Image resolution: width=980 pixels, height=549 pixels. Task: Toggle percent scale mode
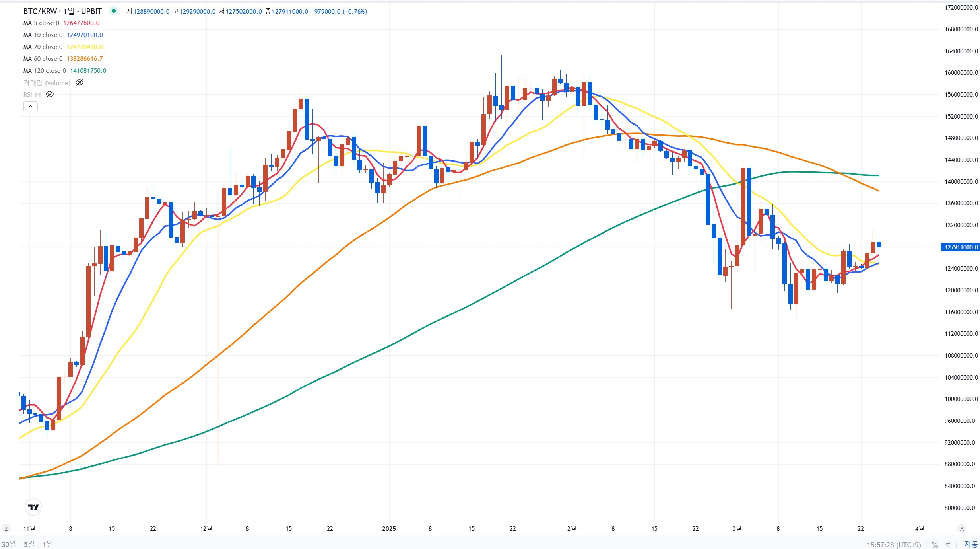pyautogui.click(x=935, y=545)
